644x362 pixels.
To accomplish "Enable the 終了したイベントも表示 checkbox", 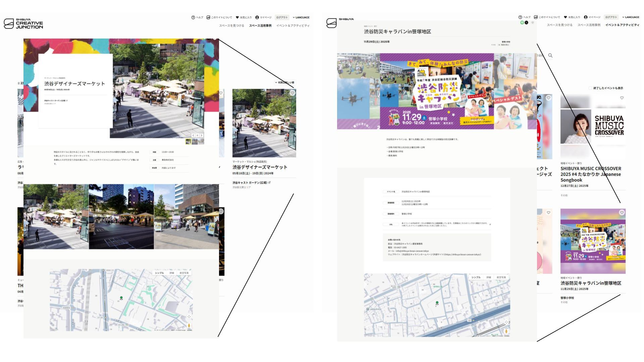I will point(590,88).
